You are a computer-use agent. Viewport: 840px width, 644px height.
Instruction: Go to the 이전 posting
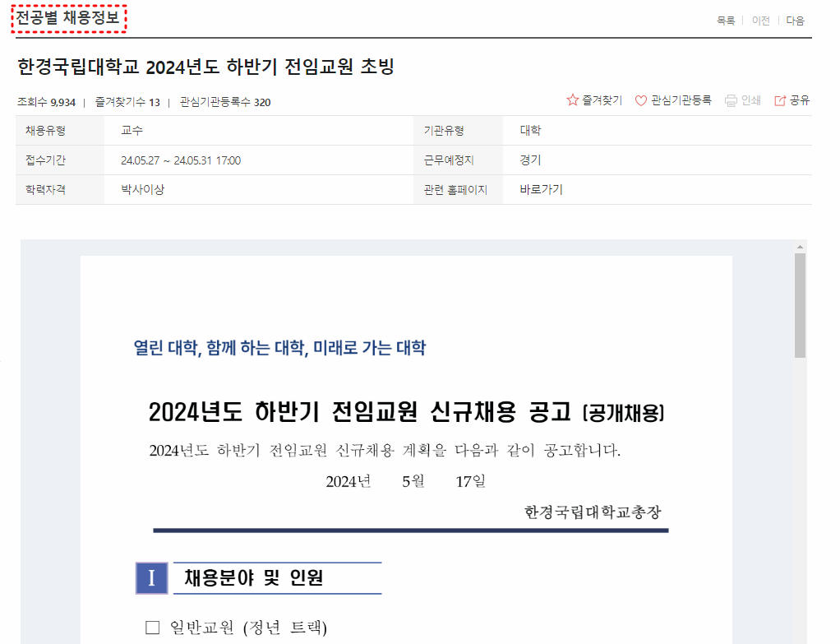coord(761,21)
